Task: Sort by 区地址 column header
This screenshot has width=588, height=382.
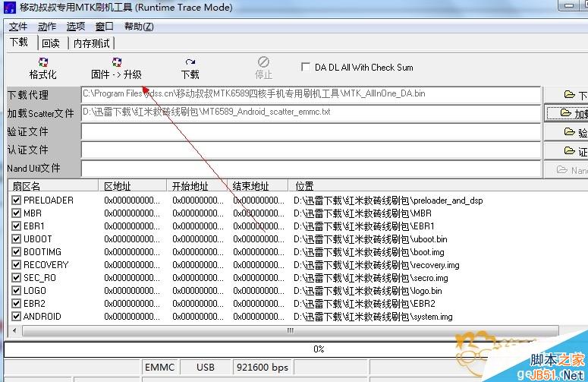Action: [x=132, y=186]
